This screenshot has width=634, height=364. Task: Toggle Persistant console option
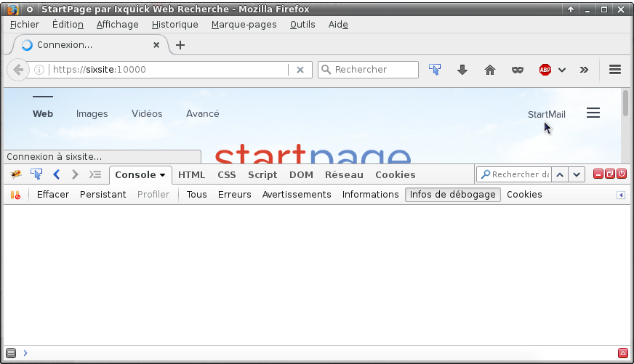(x=103, y=194)
